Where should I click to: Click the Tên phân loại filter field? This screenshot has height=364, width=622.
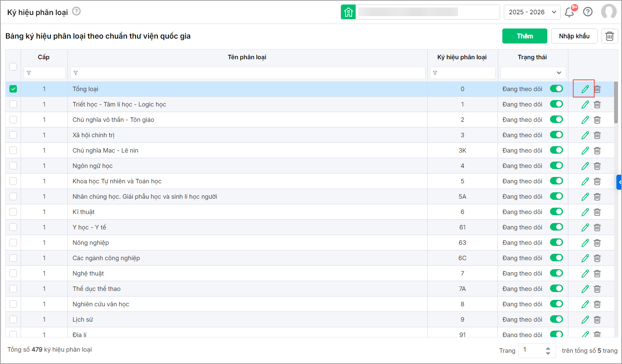point(248,73)
